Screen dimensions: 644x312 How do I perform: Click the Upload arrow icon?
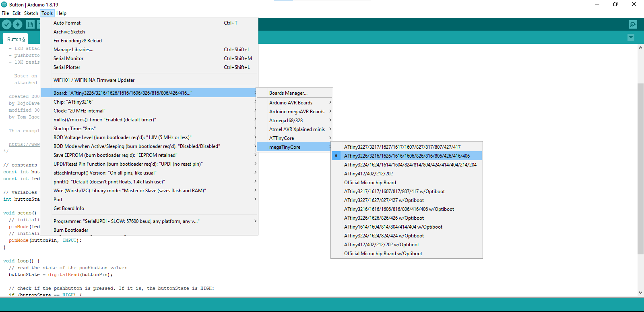[17, 25]
